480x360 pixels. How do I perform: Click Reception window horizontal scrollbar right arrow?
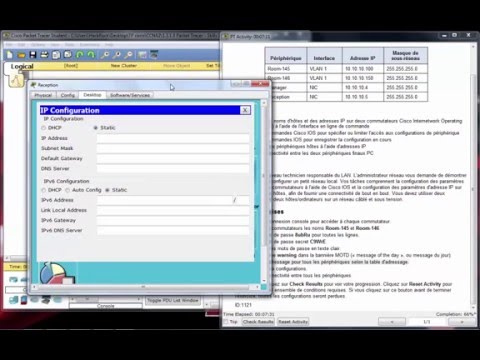[257, 287]
